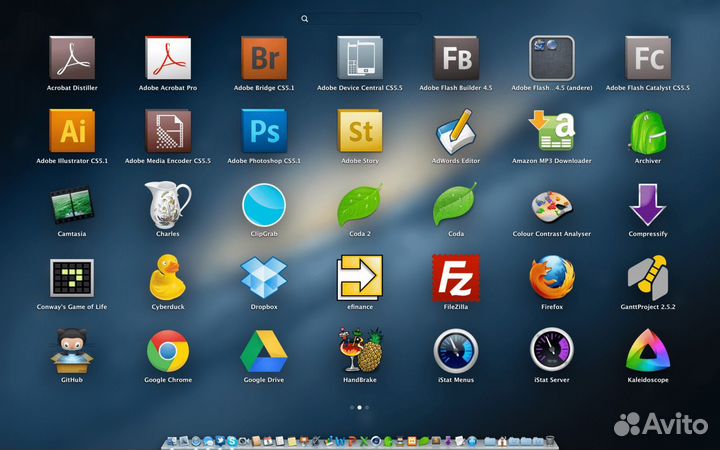
Task: Switch to the first Launchpad page dot
Action: [352, 407]
